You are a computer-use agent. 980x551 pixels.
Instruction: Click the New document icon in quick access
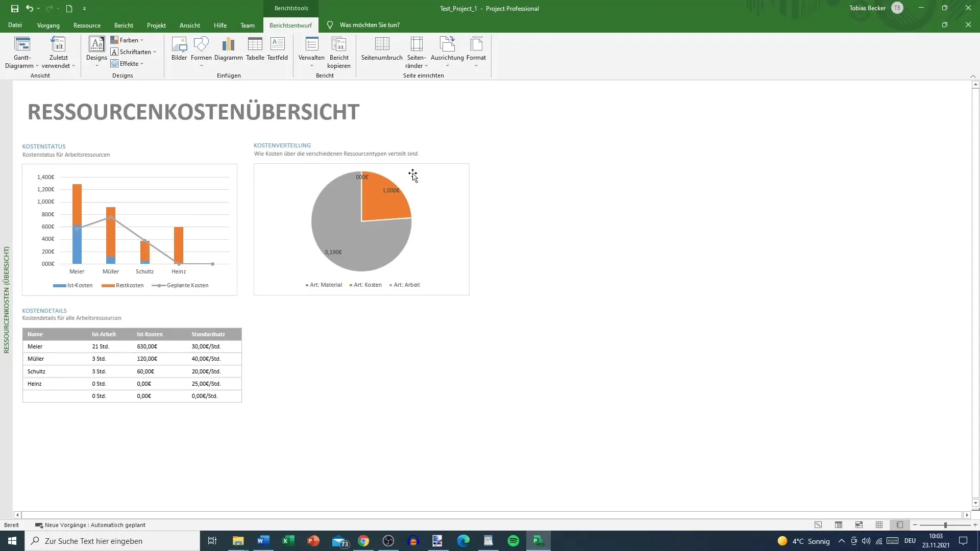tap(69, 8)
